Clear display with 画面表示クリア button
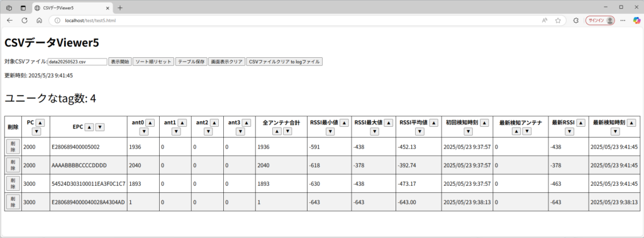Screen dimensions: 644x238 click(226, 62)
